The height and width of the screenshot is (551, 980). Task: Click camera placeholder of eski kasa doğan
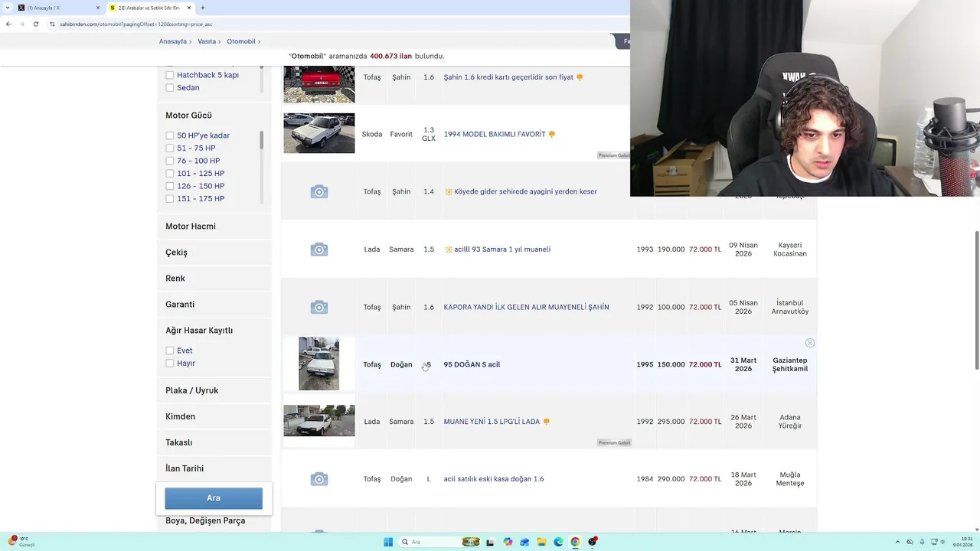pos(319,479)
